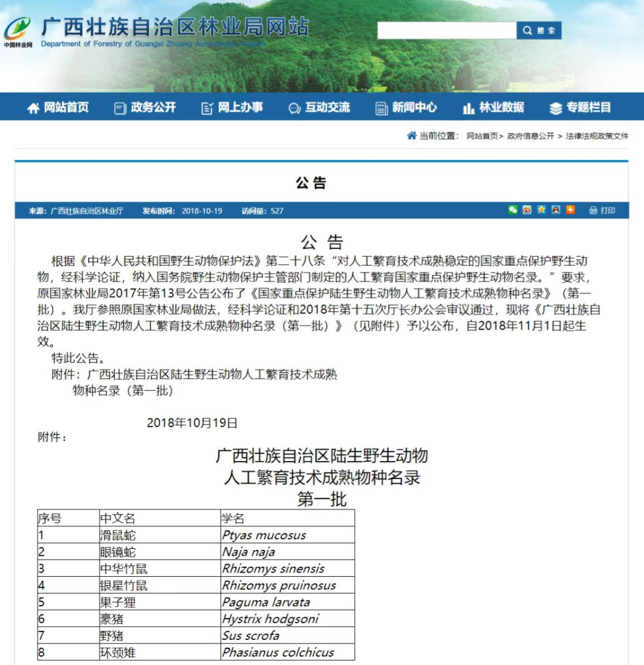Click the date line 2018年10月19日
The image size is (644, 665).
192,423
